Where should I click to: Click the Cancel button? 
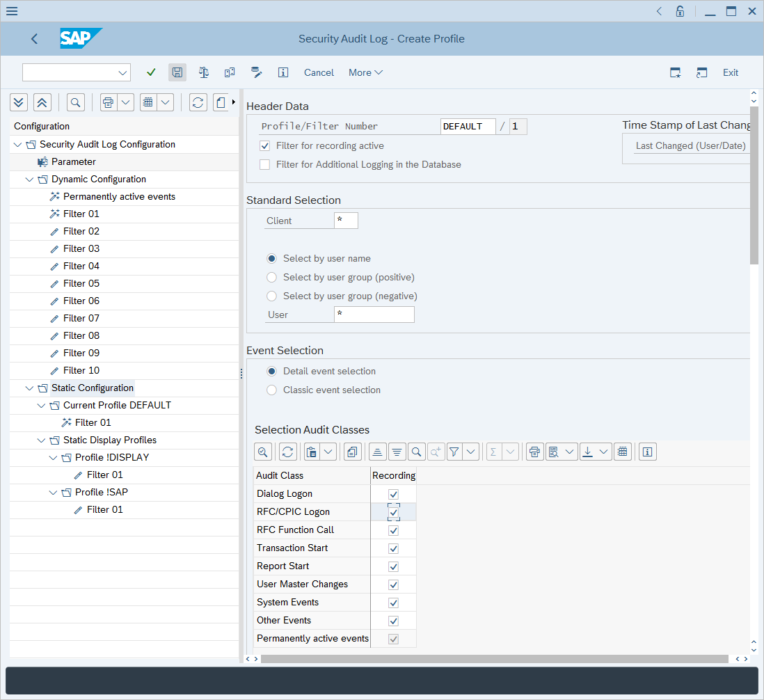click(x=319, y=72)
